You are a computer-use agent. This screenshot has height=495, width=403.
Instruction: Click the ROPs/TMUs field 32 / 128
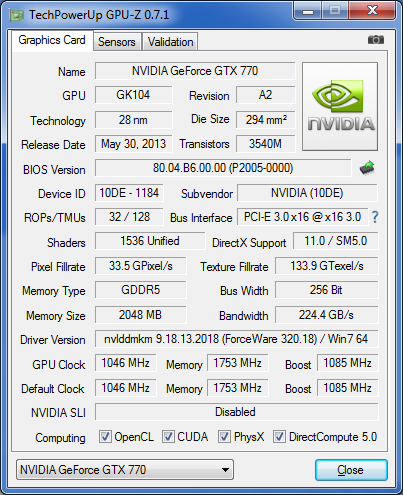(x=129, y=217)
